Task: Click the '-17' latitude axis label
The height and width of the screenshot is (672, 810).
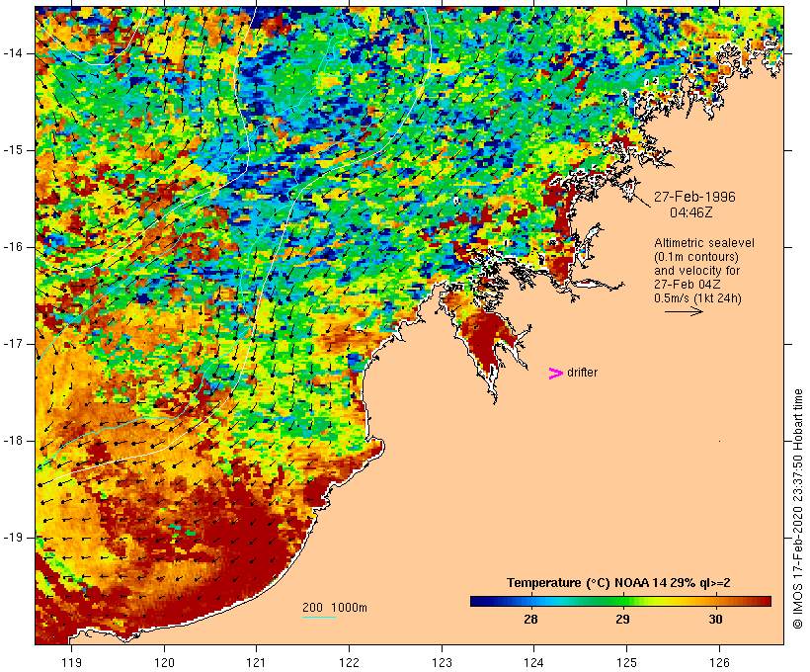Action: (12, 344)
